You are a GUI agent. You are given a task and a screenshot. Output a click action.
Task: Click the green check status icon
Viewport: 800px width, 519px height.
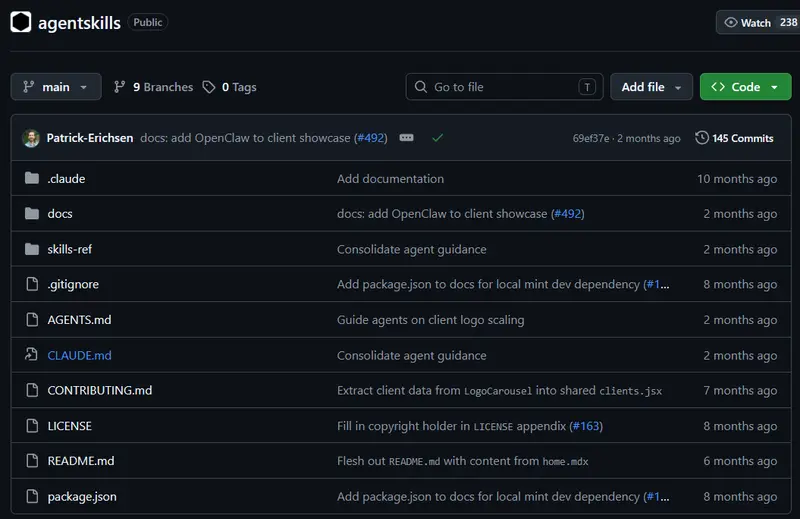coord(437,138)
